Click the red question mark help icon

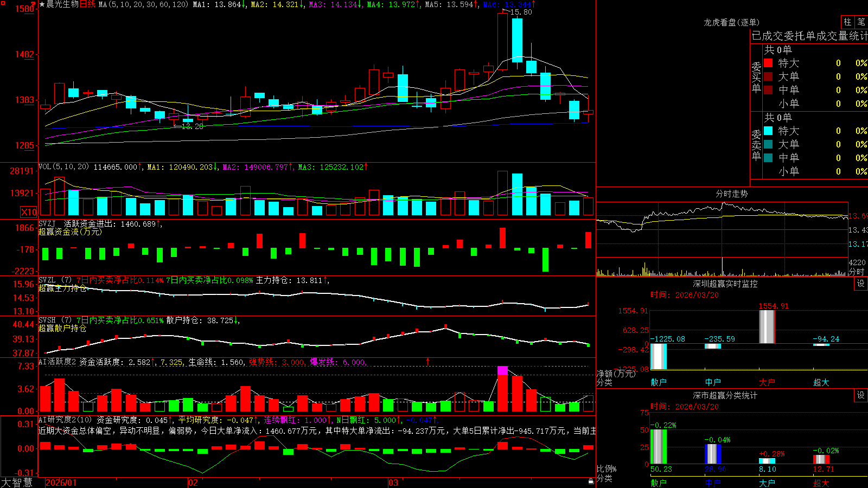[x=34, y=4]
